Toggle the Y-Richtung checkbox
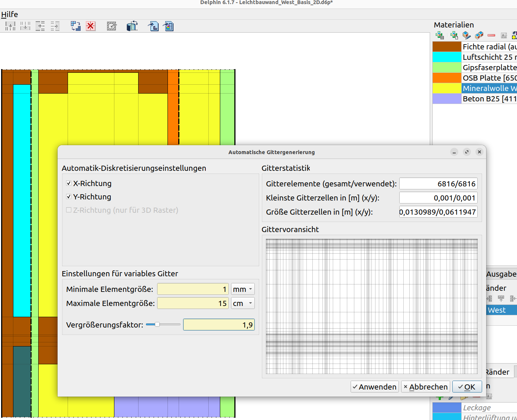Viewport: 517px width, 420px height. (69, 196)
